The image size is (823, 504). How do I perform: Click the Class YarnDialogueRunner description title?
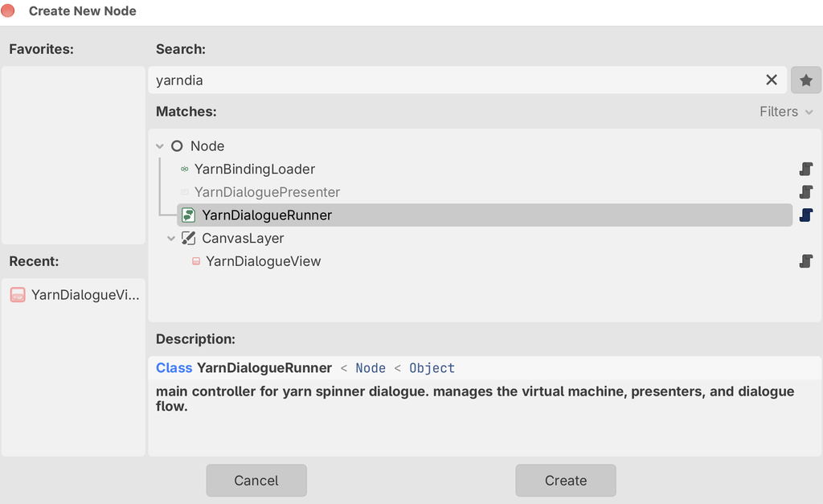click(244, 368)
